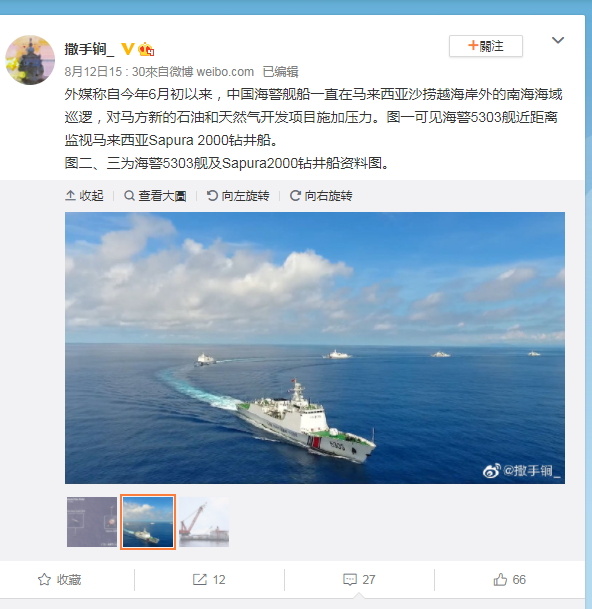Viewport: 592px width, 609px height.
Task: Rotate image left with 向左旋转
Action: click(x=238, y=195)
